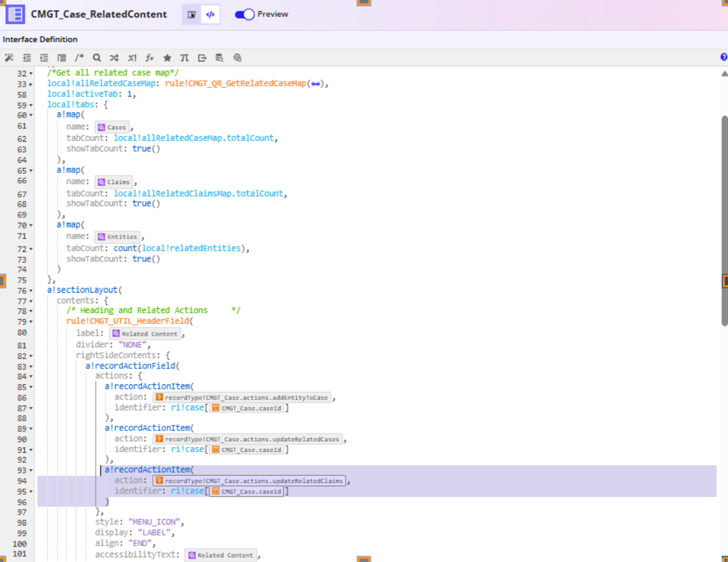Click the Cases translation string chip
728x562 pixels.
pyautogui.click(x=112, y=127)
